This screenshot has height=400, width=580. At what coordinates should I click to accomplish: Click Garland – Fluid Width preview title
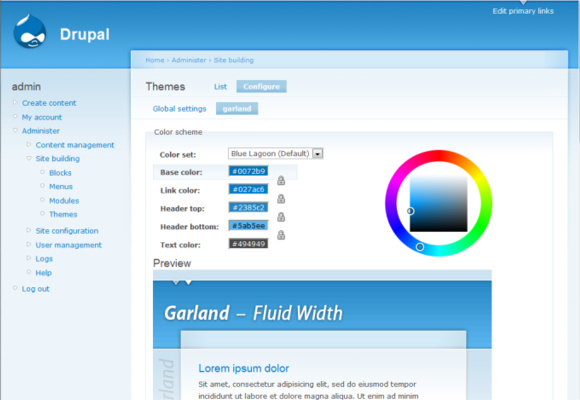pyautogui.click(x=253, y=313)
